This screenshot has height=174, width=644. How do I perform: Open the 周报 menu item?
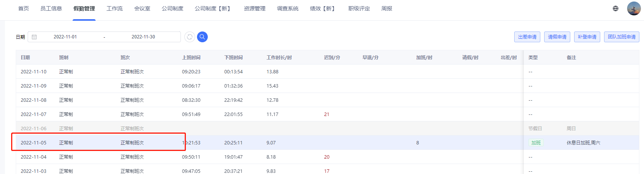387,8
